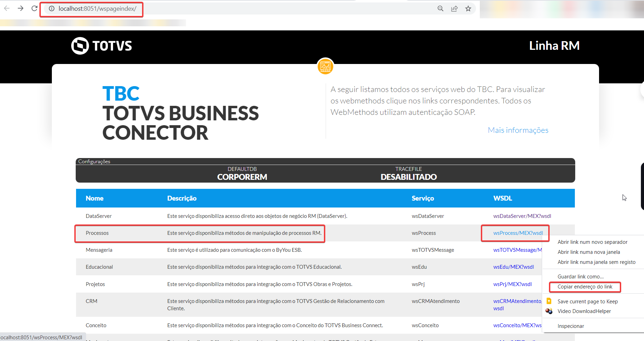Click the TBC heading

point(121,93)
